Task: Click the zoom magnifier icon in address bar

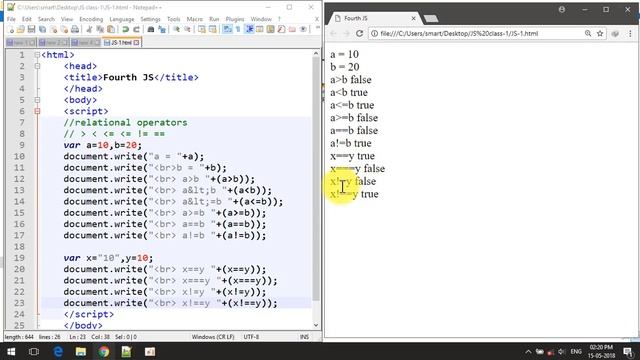Action: [588, 33]
